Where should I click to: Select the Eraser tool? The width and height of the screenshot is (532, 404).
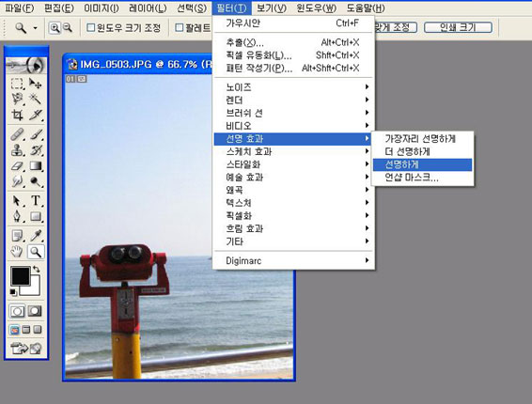tap(17, 166)
